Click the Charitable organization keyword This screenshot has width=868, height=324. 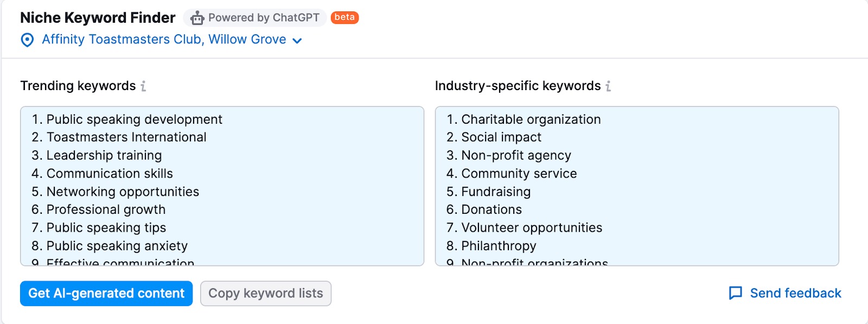[531, 119]
